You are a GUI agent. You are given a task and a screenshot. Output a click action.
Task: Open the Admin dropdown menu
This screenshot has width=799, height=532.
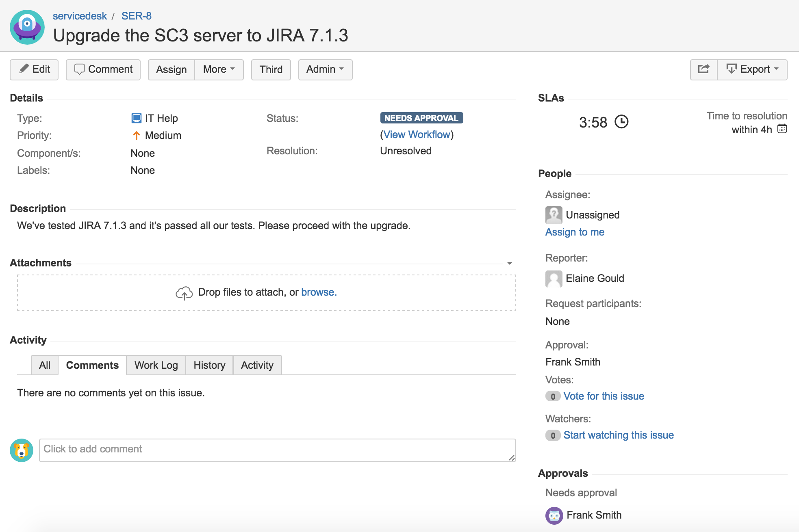pos(325,69)
